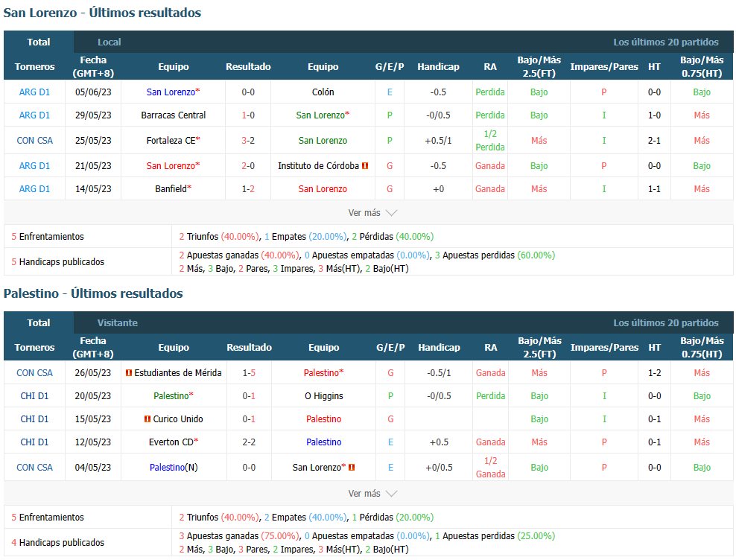
Task: Click result 3-2 of Fortaleza CE match
Action: pyautogui.click(x=248, y=140)
